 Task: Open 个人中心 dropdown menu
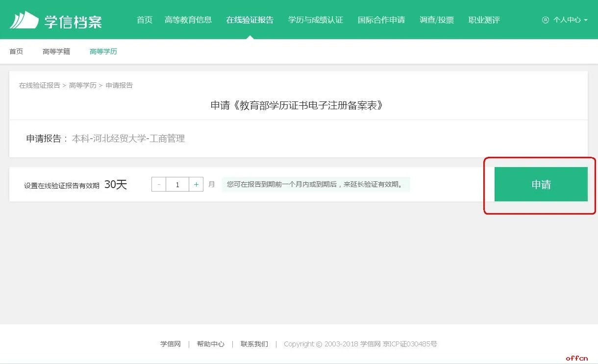point(566,21)
